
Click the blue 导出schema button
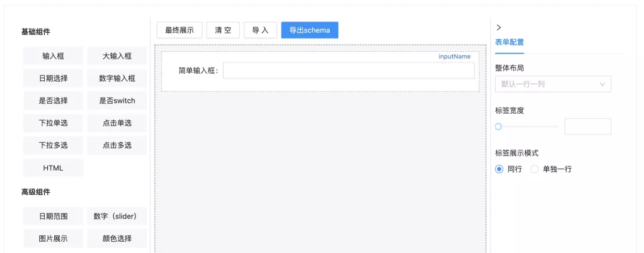pos(309,30)
